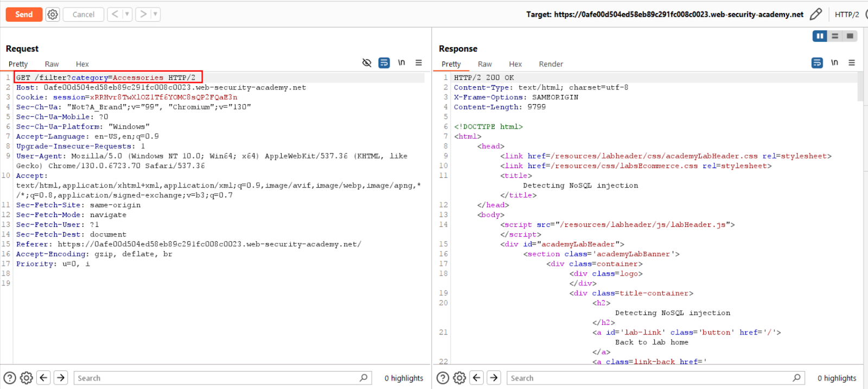Open Request panel hamburger menu
868x389 pixels.
click(x=419, y=63)
